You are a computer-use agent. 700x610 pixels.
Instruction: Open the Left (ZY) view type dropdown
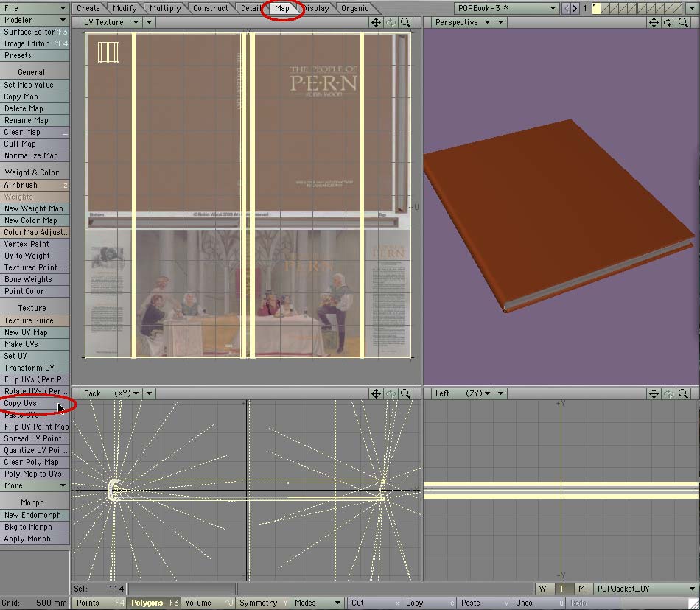pos(463,393)
